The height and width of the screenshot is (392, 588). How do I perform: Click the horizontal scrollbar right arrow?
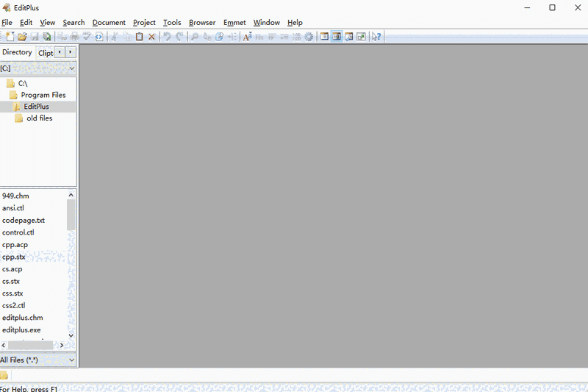pos(62,345)
